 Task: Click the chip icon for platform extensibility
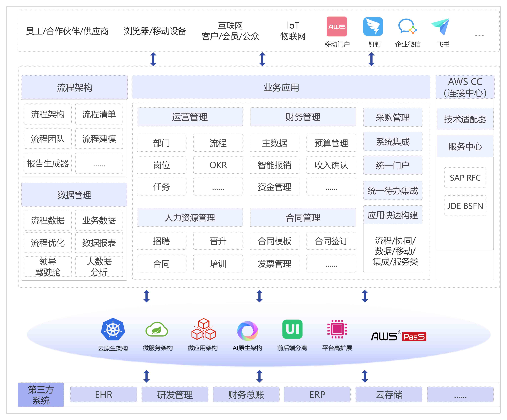(337, 329)
